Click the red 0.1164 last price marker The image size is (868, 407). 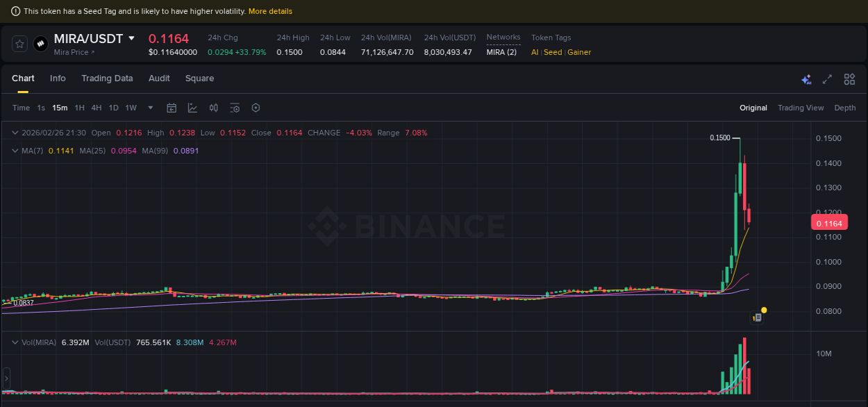[829, 222]
